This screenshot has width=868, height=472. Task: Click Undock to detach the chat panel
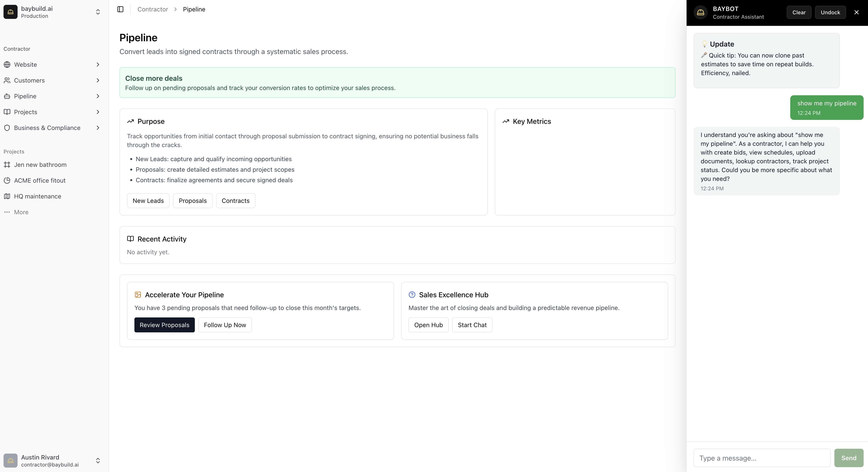click(830, 13)
